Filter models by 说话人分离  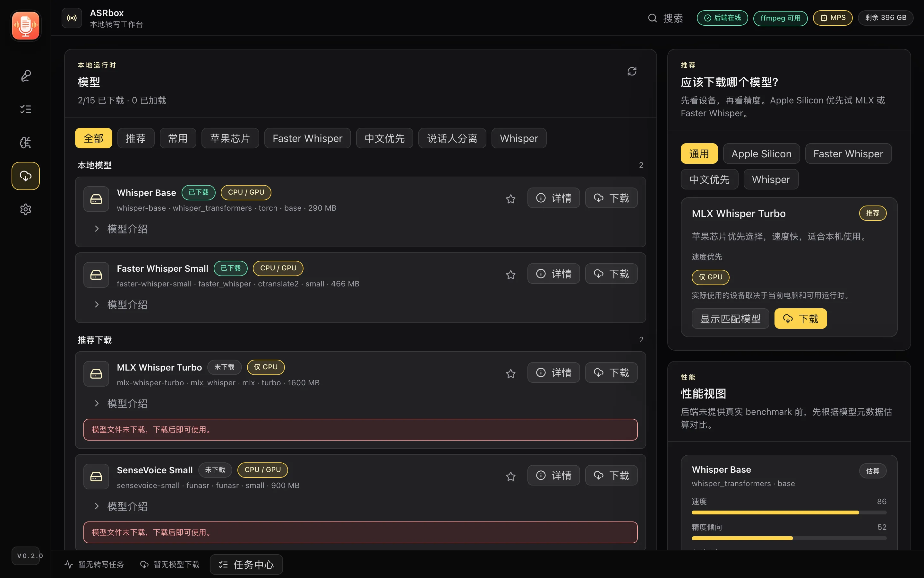click(x=452, y=138)
